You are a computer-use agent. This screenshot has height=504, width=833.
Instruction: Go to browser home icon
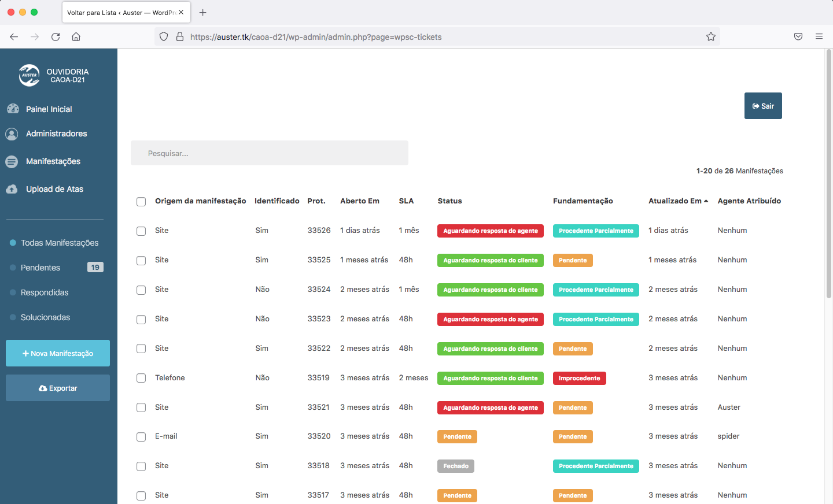point(76,37)
